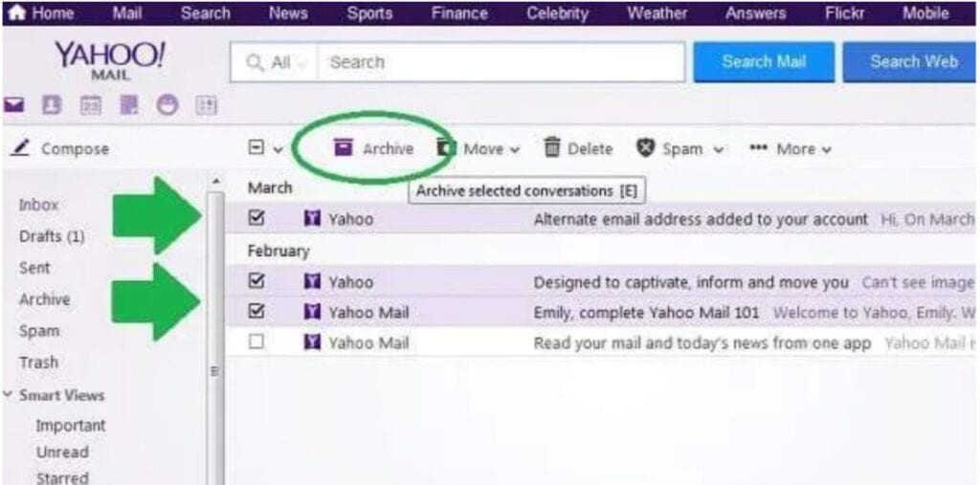Open 'Emily, complete Yahoo Mail 101' message
The image size is (980, 485).
pyautogui.click(x=646, y=312)
